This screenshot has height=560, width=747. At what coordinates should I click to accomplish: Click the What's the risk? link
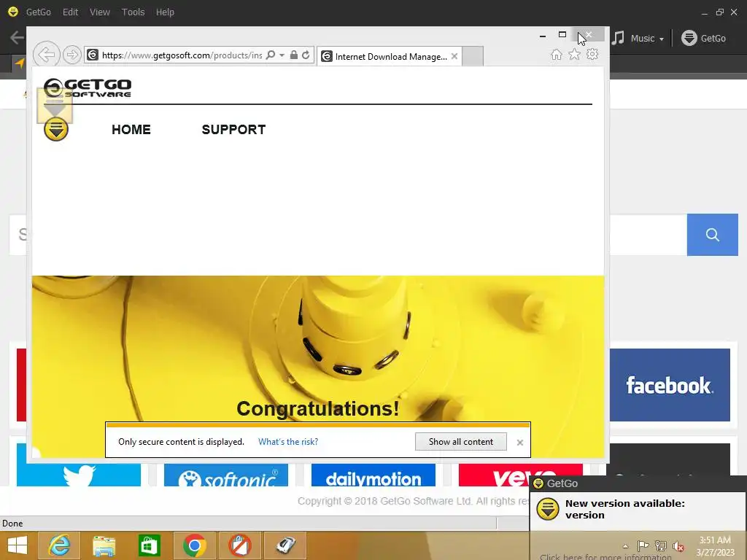pyautogui.click(x=288, y=442)
